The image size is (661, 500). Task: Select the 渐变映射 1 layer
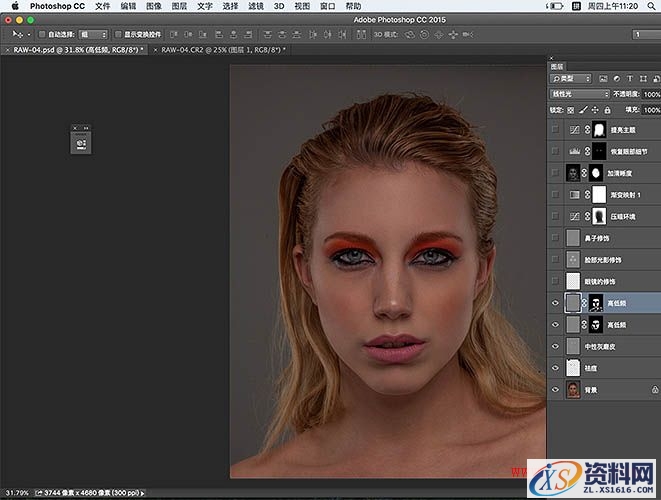625,194
